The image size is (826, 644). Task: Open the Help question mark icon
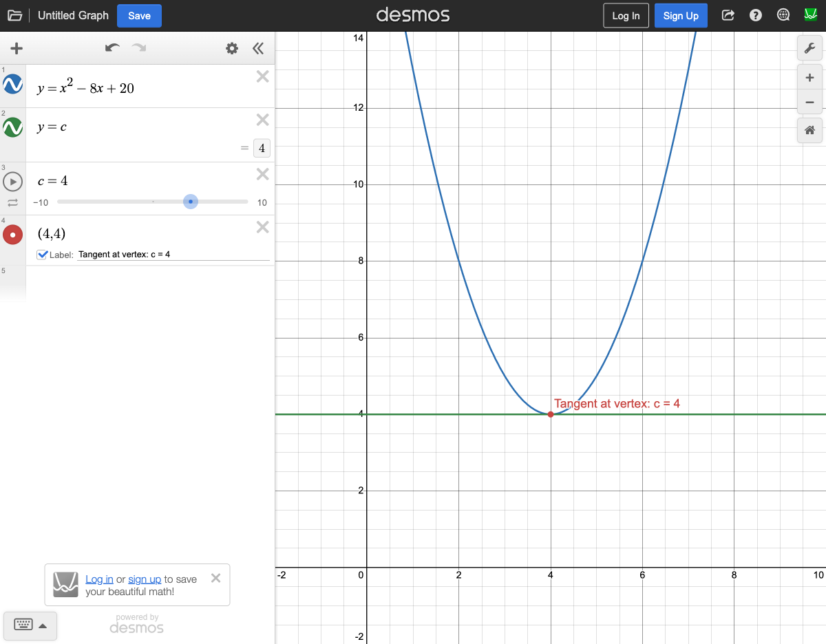[756, 15]
